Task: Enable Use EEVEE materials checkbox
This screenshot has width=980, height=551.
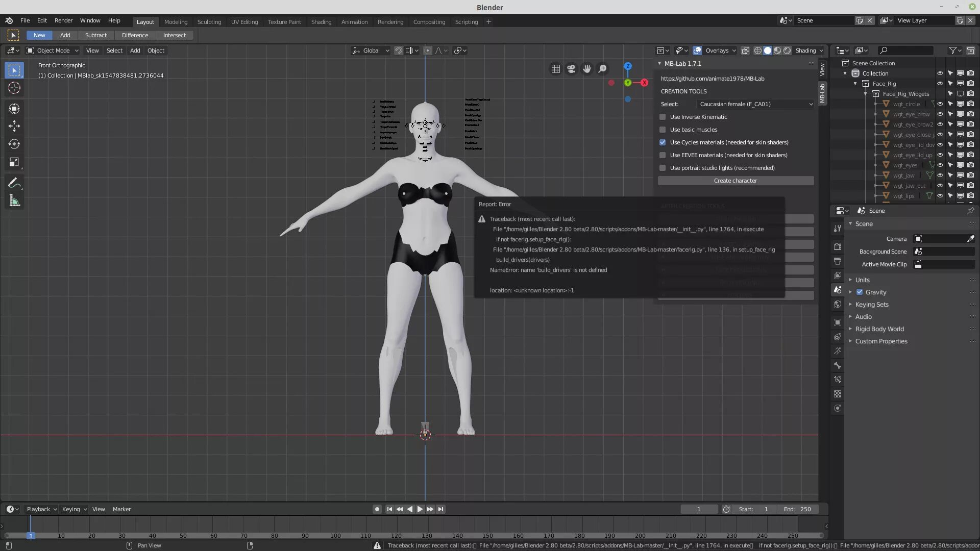Action: [x=663, y=155]
